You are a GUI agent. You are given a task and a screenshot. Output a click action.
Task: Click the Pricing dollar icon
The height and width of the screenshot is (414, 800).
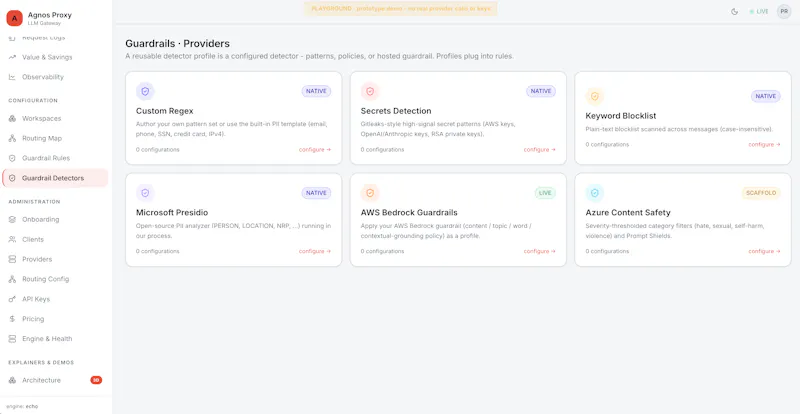tap(12, 319)
